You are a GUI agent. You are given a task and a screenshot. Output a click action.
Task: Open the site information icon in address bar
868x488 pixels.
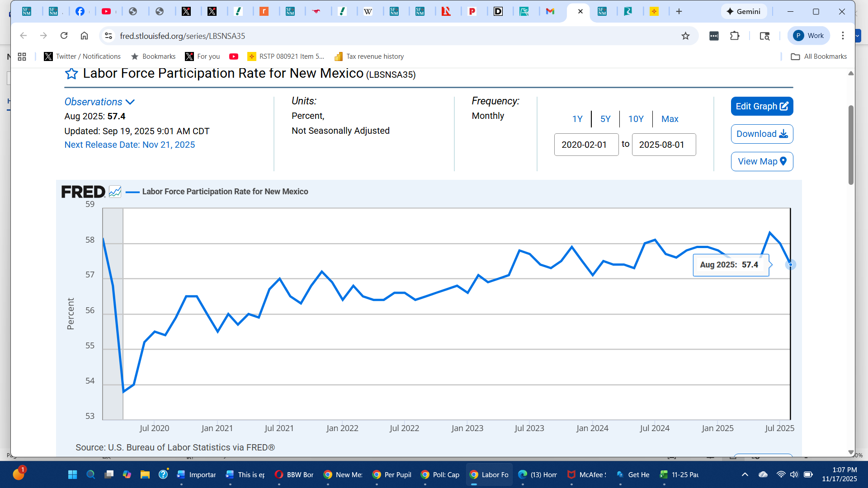(x=108, y=36)
